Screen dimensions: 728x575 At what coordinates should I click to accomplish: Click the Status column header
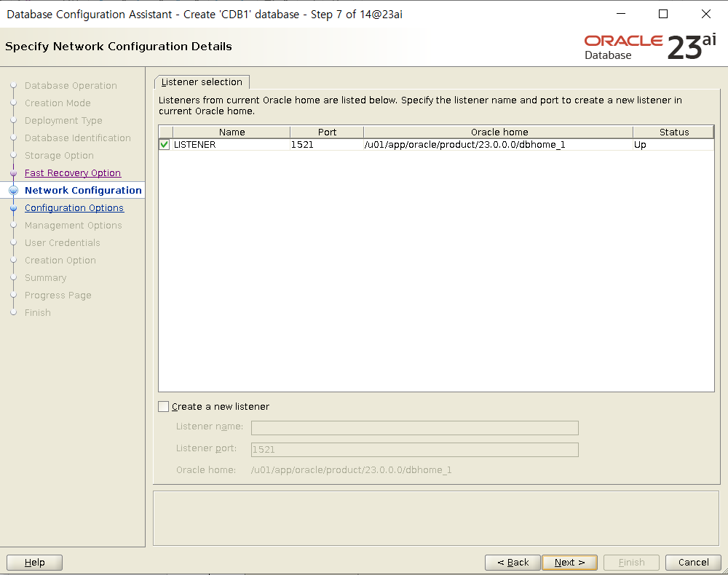[x=673, y=132]
